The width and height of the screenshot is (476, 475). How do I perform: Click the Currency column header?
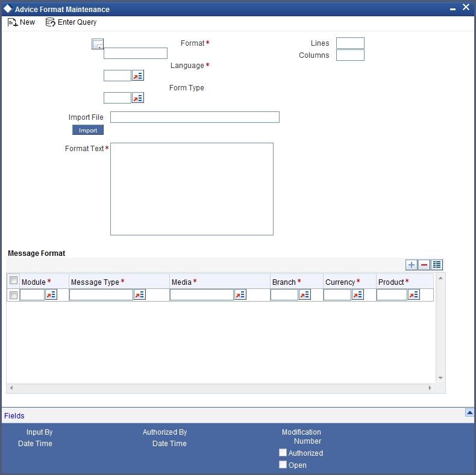349,282
